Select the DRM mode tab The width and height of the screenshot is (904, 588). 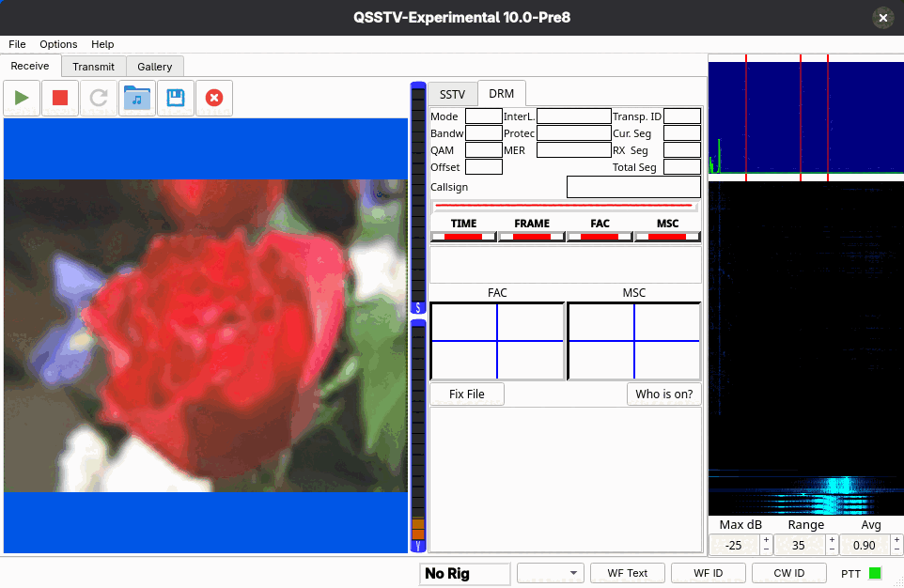[502, 93]
